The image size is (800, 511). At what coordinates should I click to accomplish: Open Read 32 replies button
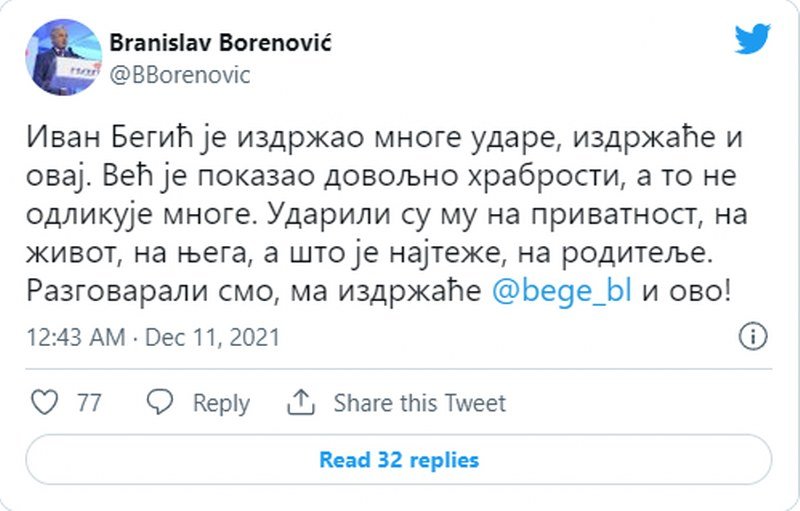click(x=399, y=460)
